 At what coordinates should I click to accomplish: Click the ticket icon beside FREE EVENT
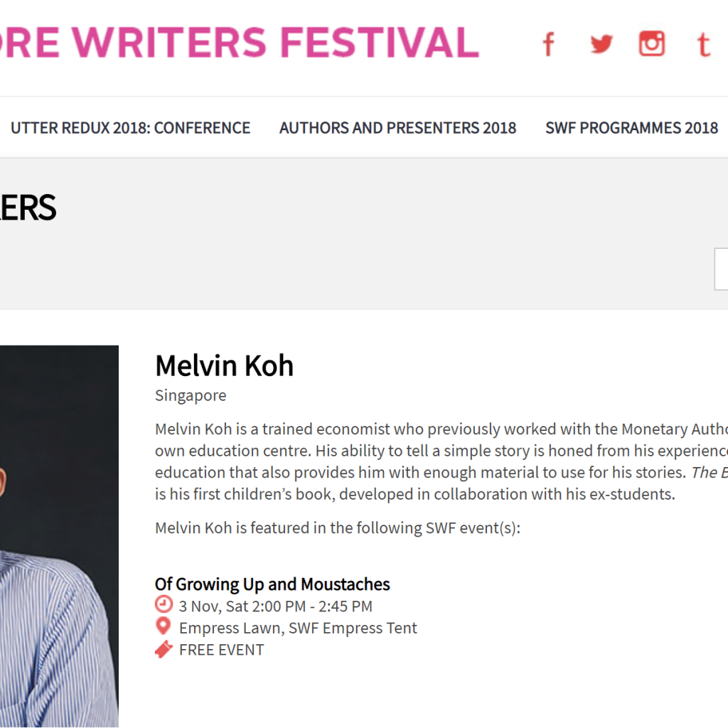click(164, 649)
